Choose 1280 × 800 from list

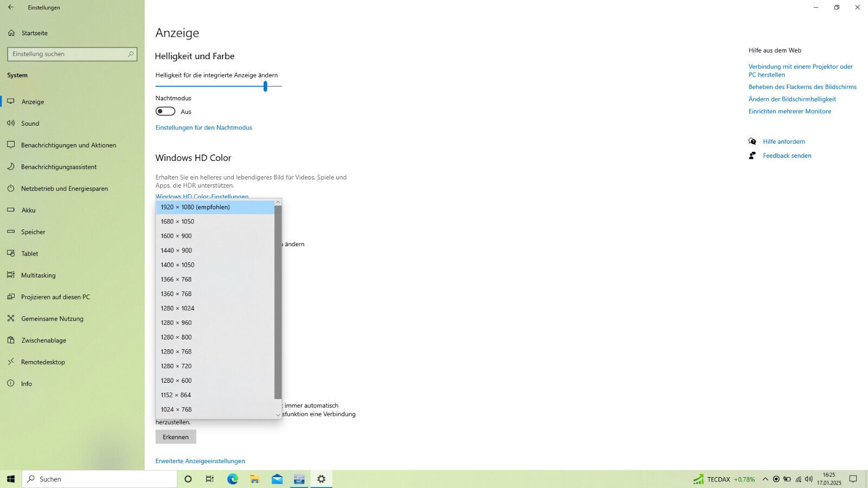[x=215, y=337]
